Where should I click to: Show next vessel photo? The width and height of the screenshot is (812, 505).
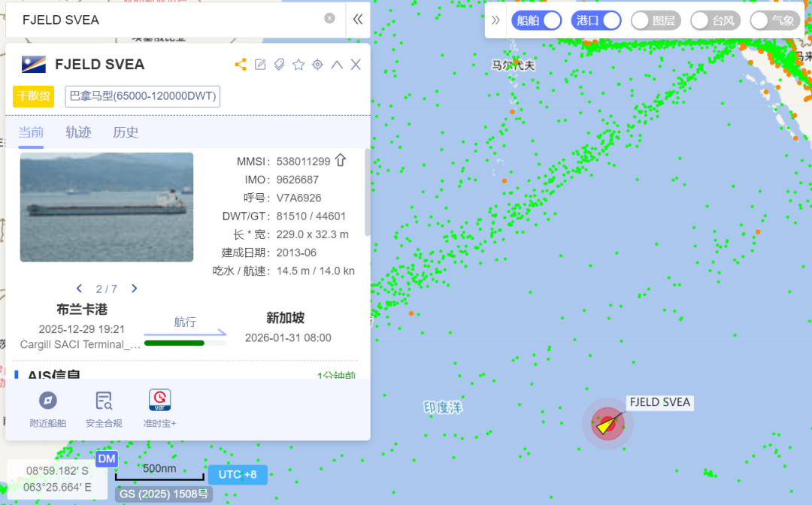[x=134, y=289]
